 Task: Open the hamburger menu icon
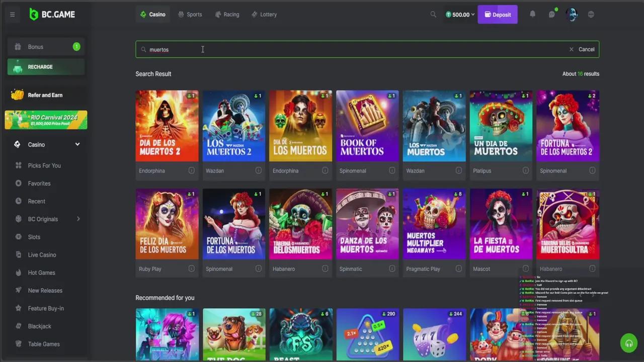pos(12,15)
